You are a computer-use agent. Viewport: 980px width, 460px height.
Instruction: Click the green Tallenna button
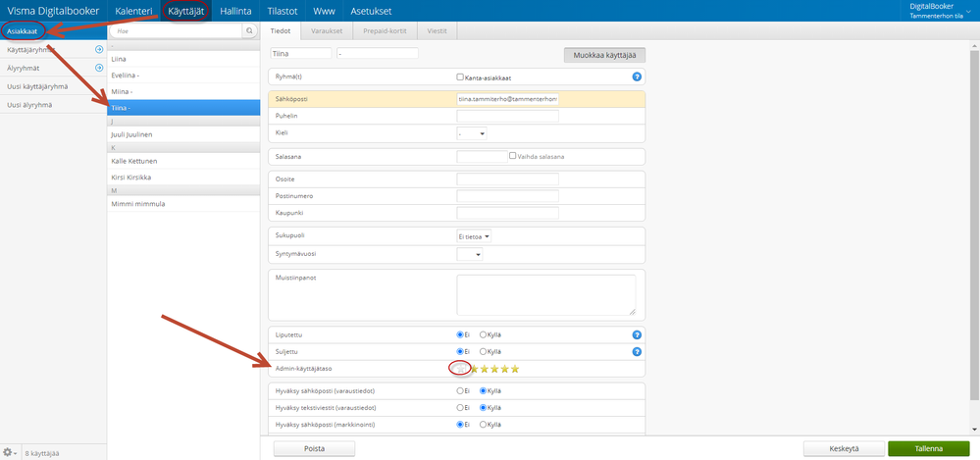tap(929, 449)
